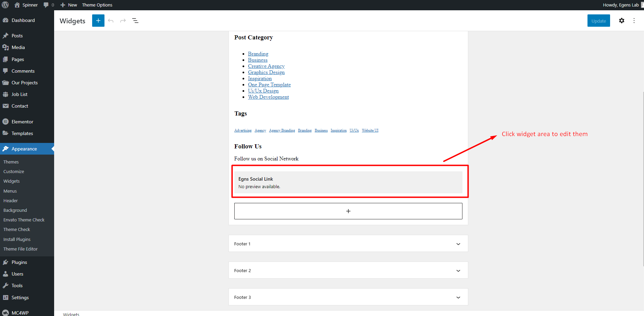Open Theme Options in admin bar
Screen dimensions: 644x316
click(x=97, y=5)
